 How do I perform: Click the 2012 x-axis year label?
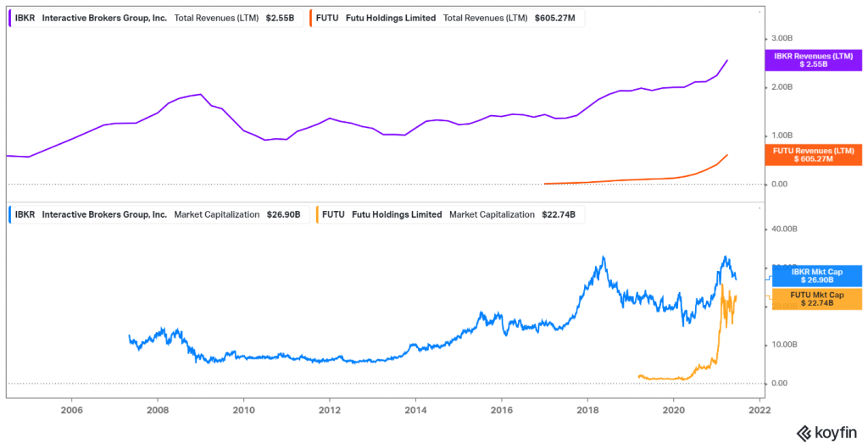330,409
